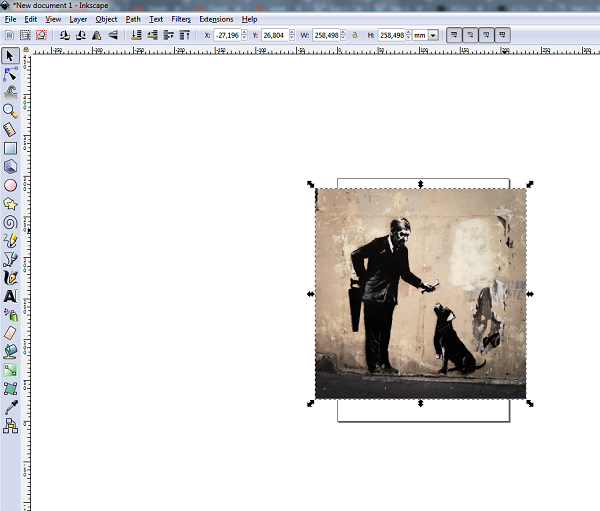Click the imported graffiti image on canvas
600x511 pixels.
pyautogui.click(x=421, y=294)
